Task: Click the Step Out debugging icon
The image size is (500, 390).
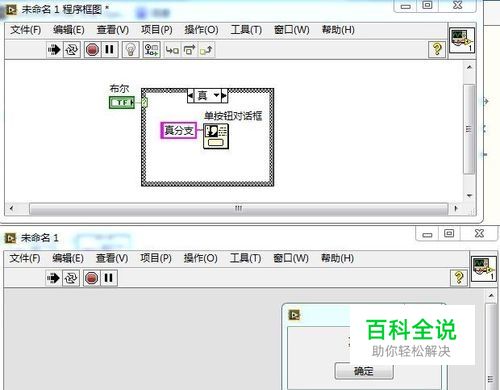Action: [206, 50]
